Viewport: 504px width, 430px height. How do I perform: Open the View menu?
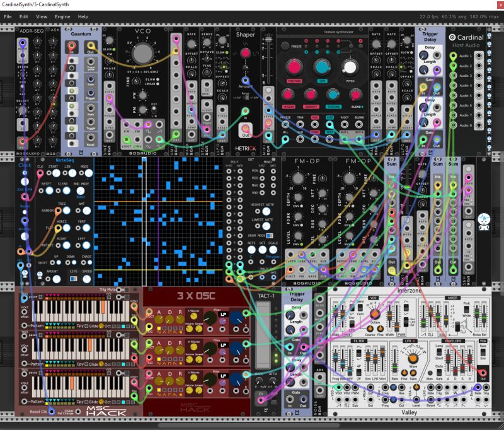tap(42, 17)
